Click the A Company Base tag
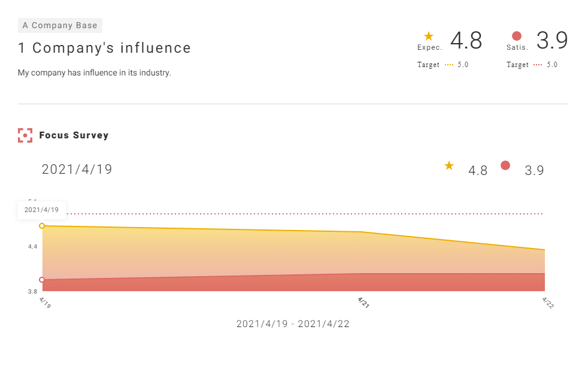588x369 pixels. tap(60, 25)
